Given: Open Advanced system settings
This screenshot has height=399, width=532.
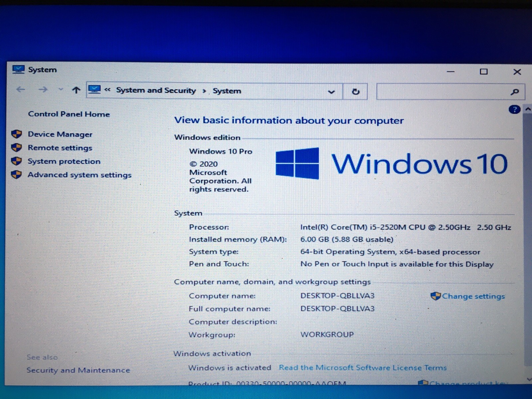Looking at the screenshot, I should tap(79, 175).
